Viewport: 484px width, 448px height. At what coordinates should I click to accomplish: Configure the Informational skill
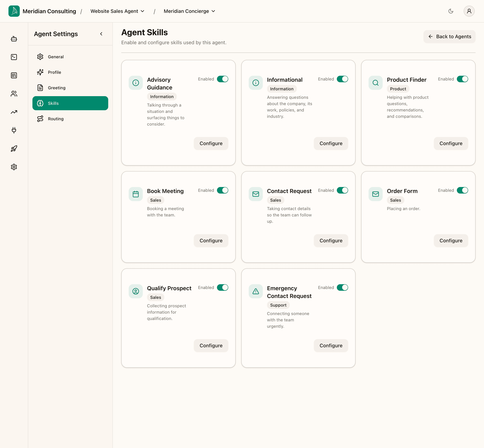pyautogui.click(x=331, y=144)
